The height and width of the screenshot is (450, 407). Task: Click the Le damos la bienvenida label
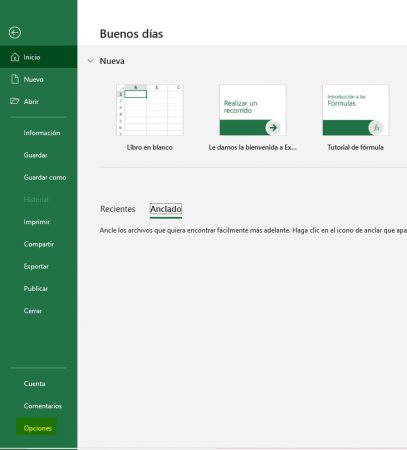252,147
